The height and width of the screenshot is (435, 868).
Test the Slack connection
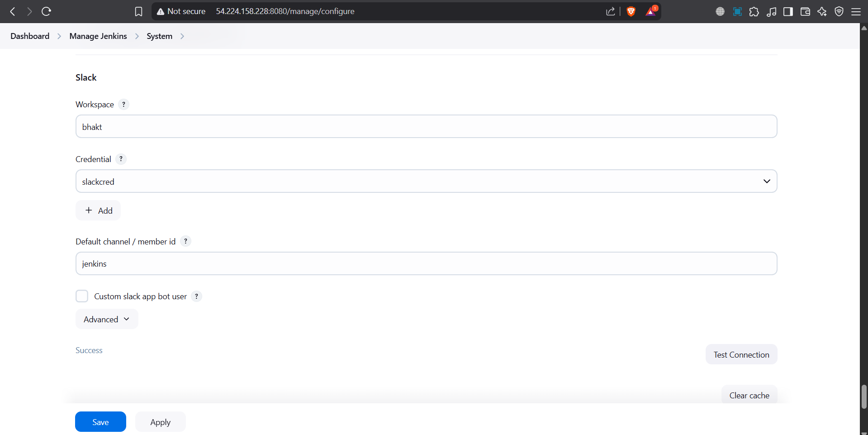741,354
